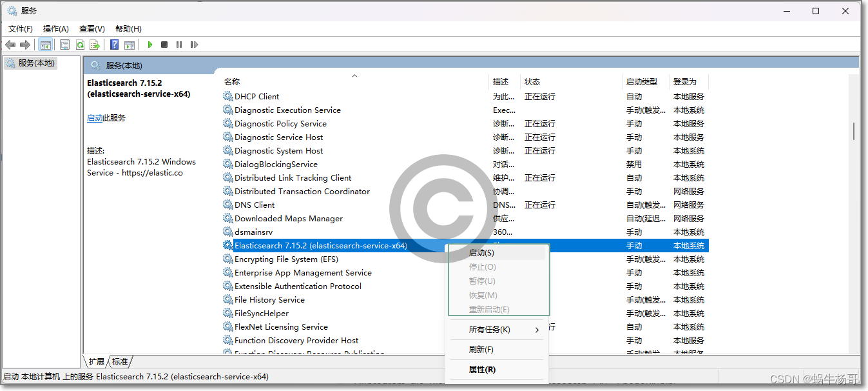Open the properties dialog toolbar icon
The height and width of the screenshot is (391, 868).
tap(64, 44)
